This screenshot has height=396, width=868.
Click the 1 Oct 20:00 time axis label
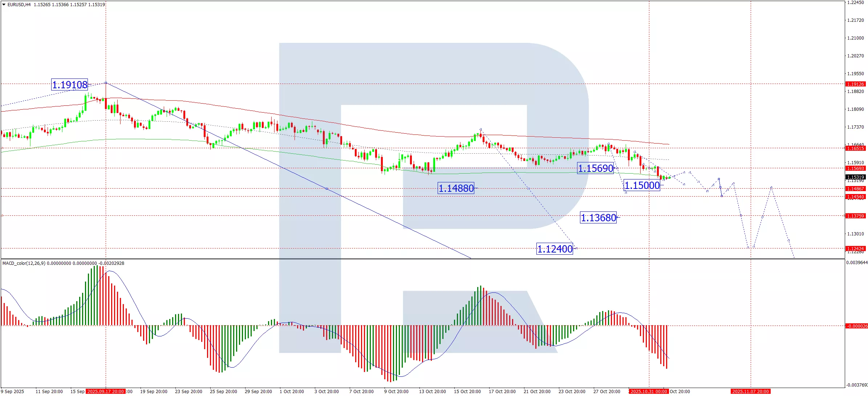[292, 391]
